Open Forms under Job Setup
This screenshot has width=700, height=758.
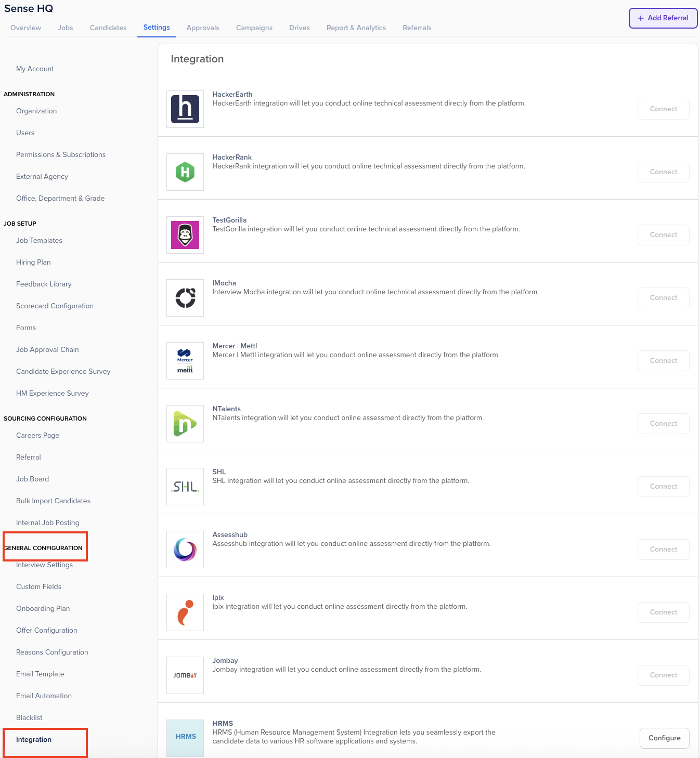26,328
